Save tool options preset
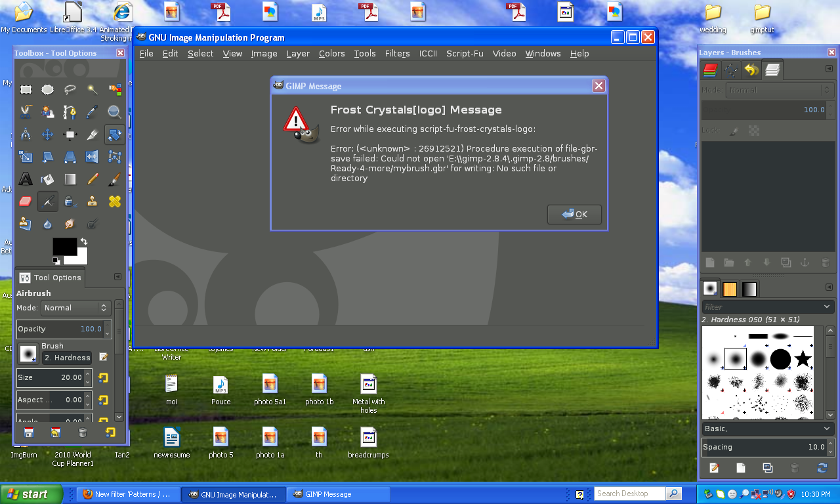 [x=29, y=432]
